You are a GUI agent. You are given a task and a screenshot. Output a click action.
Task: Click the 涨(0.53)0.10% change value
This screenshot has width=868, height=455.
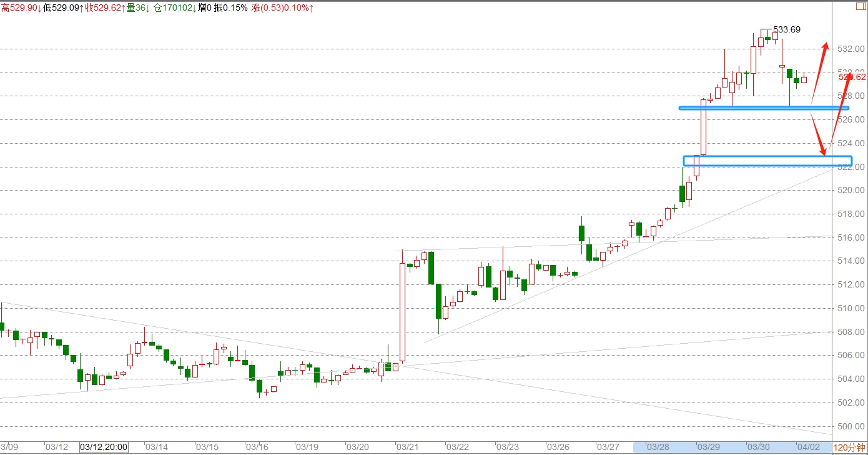[282, 7]
